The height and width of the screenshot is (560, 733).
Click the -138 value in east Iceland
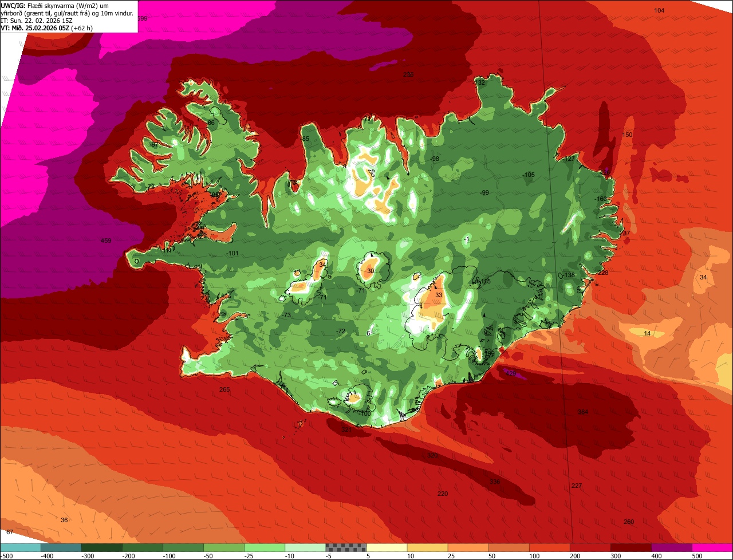tap(569, 275)
